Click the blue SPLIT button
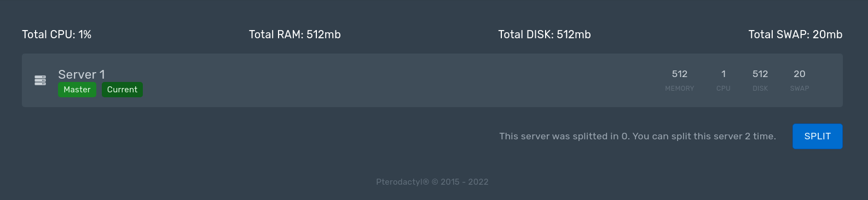The image size is (868, 200). pyautogui.click(x=818, y=136)
